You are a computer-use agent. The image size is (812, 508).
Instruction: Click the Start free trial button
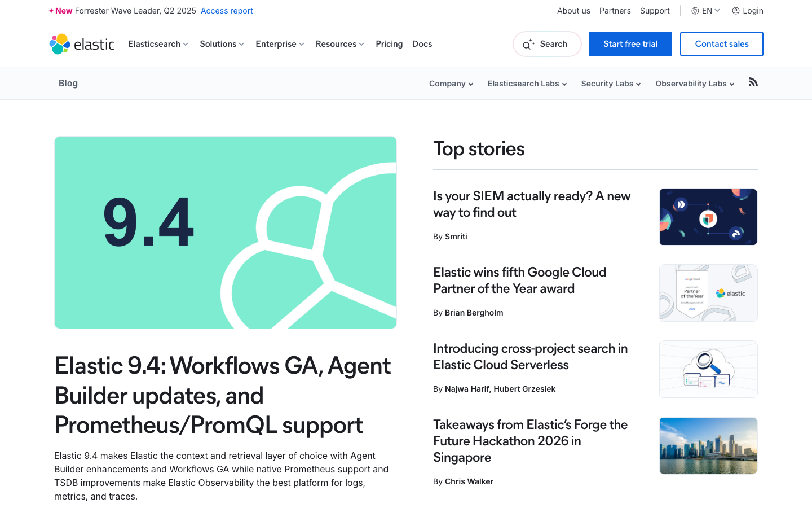pos(630,44)
